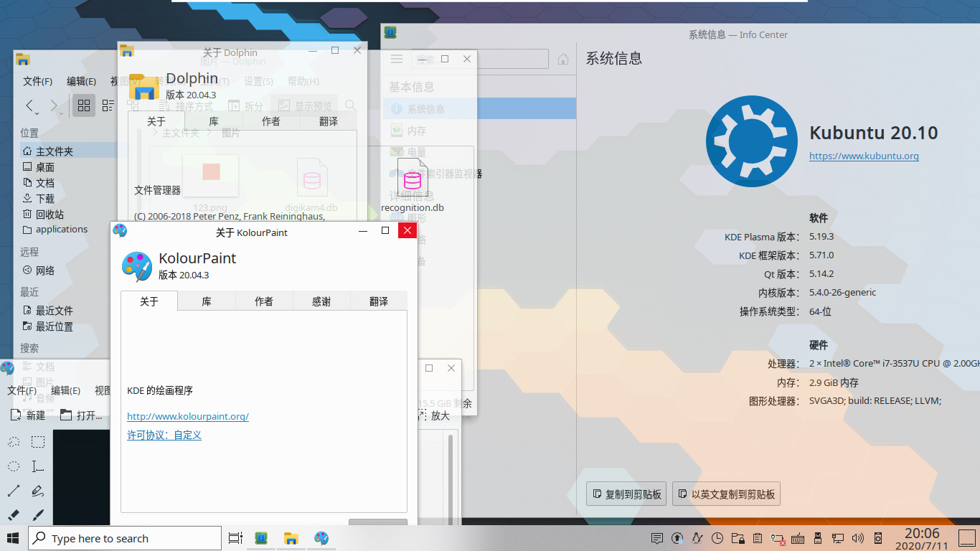Open Dolphin 文件(F) menu

tap(37, 81)
